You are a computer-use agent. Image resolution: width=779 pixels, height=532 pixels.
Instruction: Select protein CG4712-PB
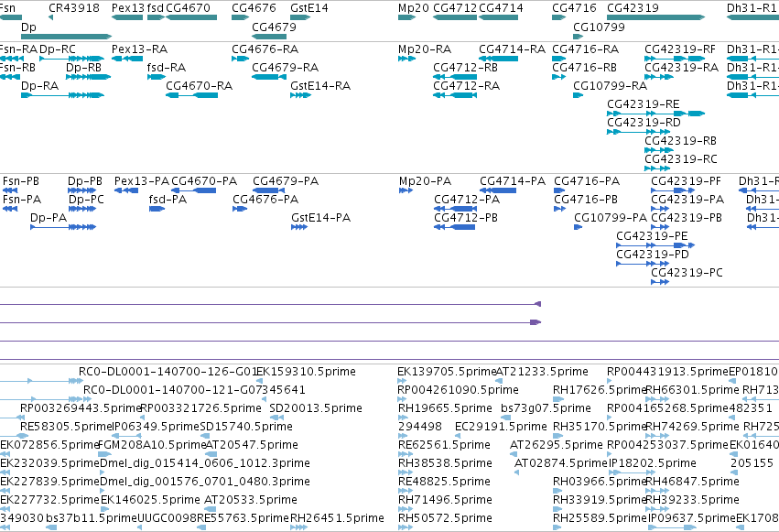tap(466, 218)
